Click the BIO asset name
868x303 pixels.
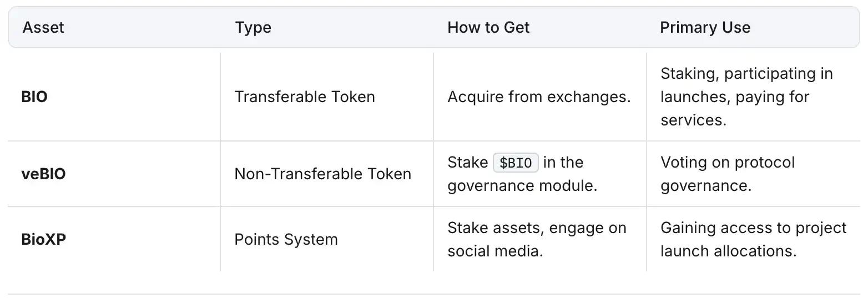click(34, 97)
